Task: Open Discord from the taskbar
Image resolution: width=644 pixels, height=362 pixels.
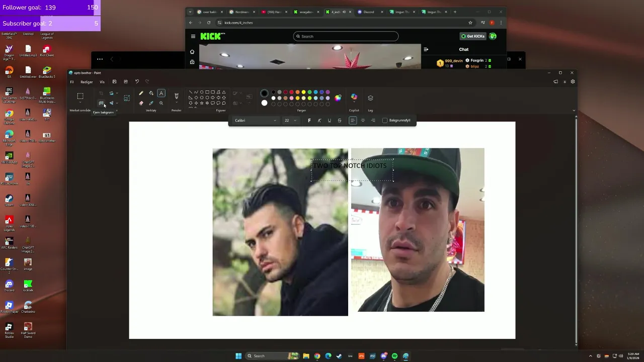Action: point(383,356)
